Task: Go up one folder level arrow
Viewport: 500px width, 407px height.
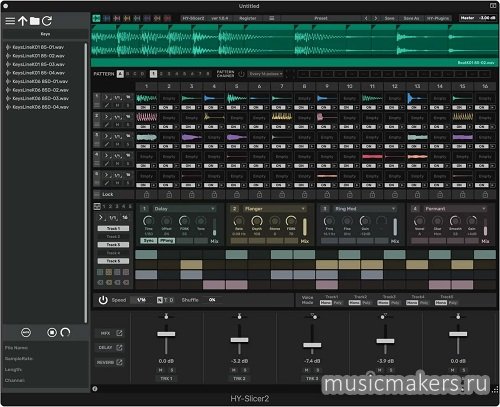Action: point(22,21)
